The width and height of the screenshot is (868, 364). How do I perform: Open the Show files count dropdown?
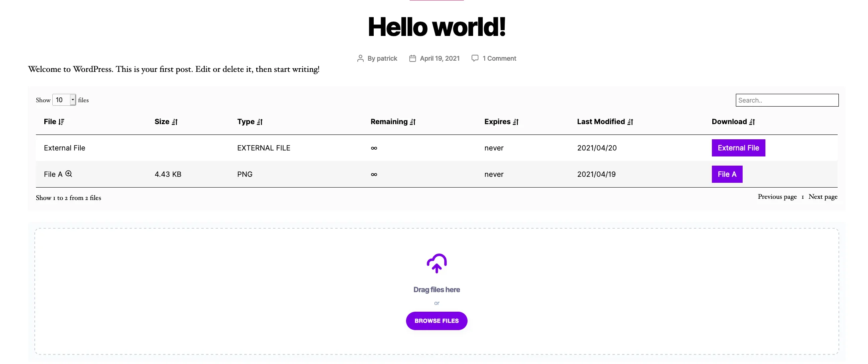[64, 100]
